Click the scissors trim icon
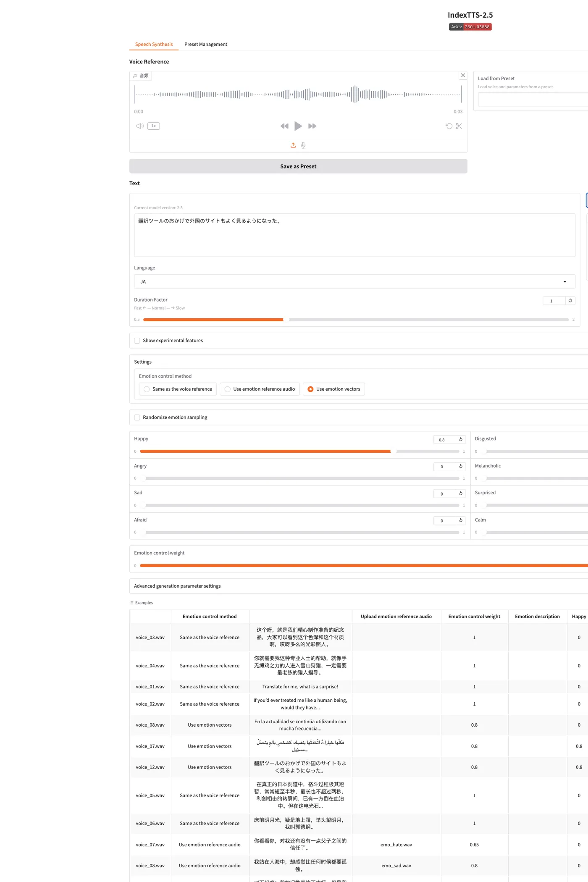This screenshot has width=588, height=882. [x=459, y=126]
